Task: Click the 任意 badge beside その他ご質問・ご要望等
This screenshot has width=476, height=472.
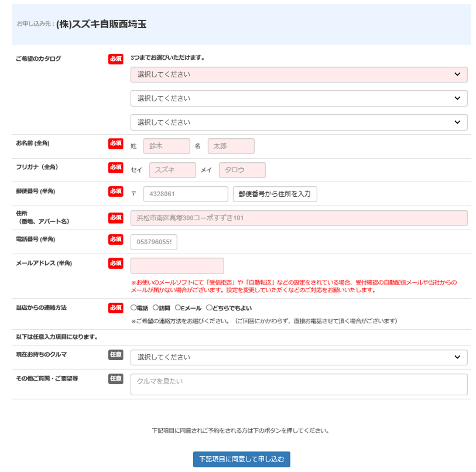Action: 116,379
